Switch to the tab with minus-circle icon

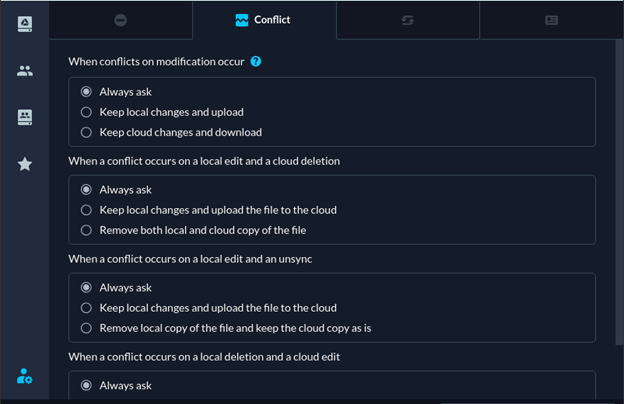[121, 20]
